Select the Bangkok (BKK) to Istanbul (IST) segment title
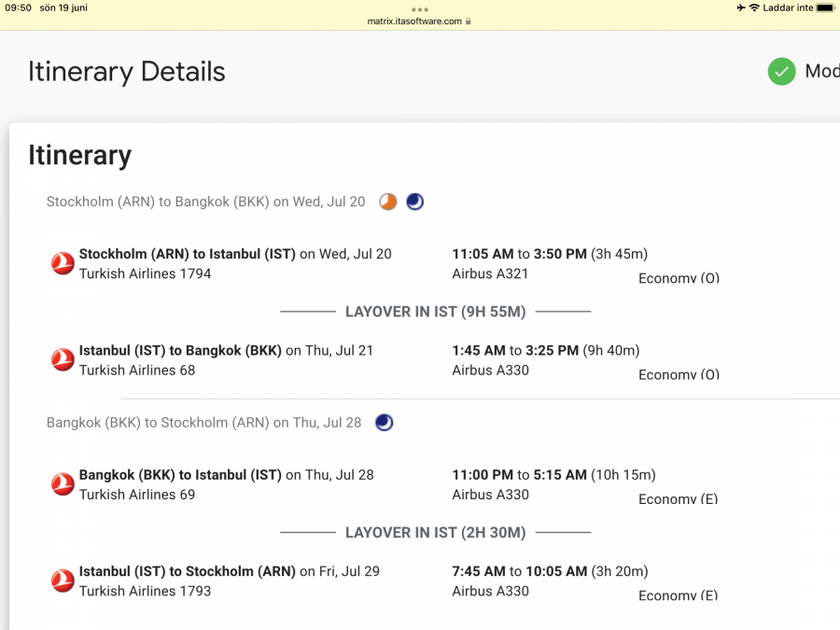The width and height of the screenshot is (840, 630). coord(180,475)
